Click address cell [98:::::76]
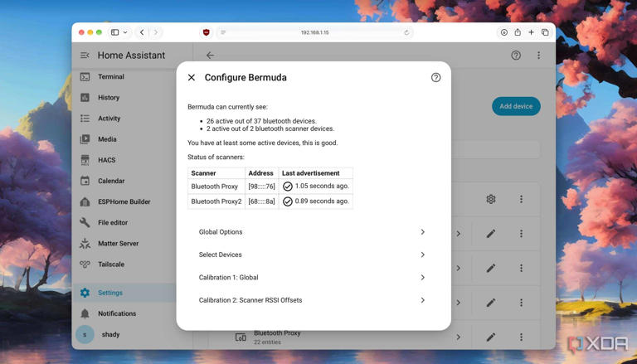 (x=261, y=187)
